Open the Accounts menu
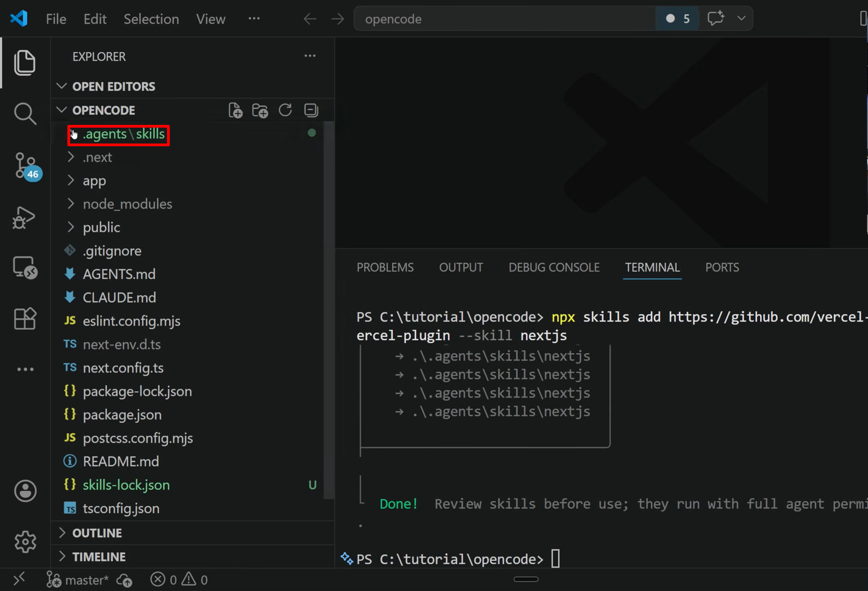 (25, 491)
